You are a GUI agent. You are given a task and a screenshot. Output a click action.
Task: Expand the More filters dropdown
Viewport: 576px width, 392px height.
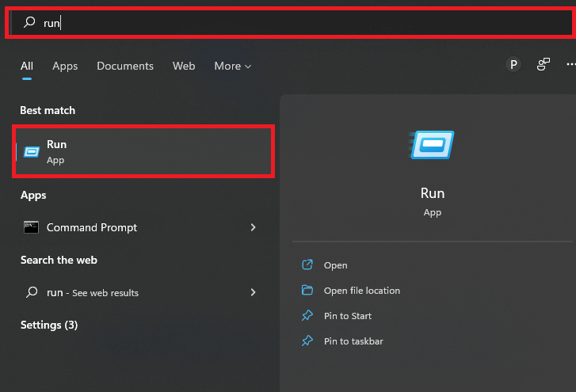[x=232, y=66]
